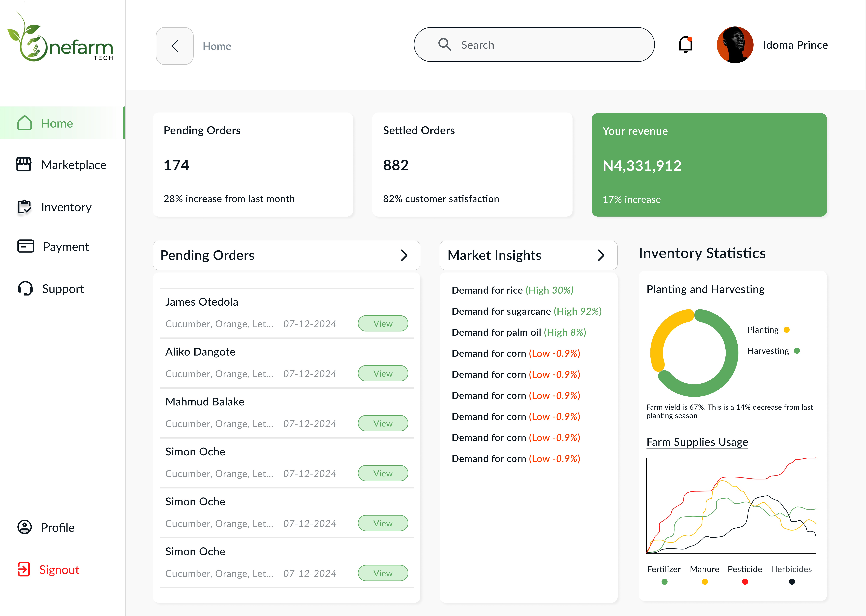
Task: Open the Profile menu item
Action: tap(46, 527)
